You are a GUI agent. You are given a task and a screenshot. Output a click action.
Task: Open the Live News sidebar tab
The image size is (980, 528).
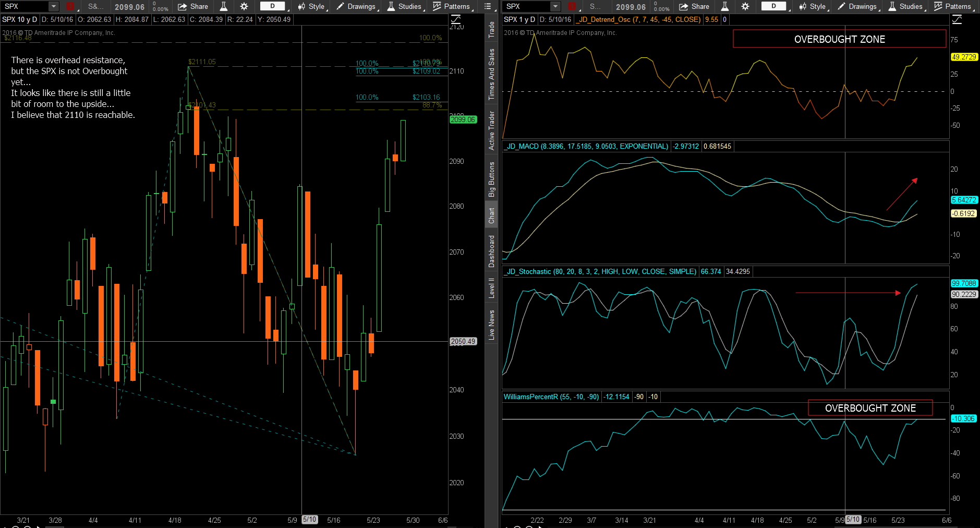point(491,325)
